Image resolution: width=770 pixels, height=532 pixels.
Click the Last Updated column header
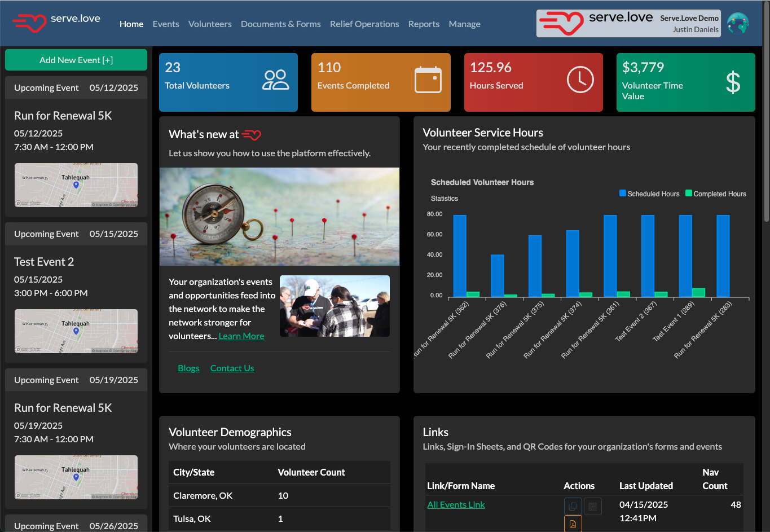click(x=646, y=486)
